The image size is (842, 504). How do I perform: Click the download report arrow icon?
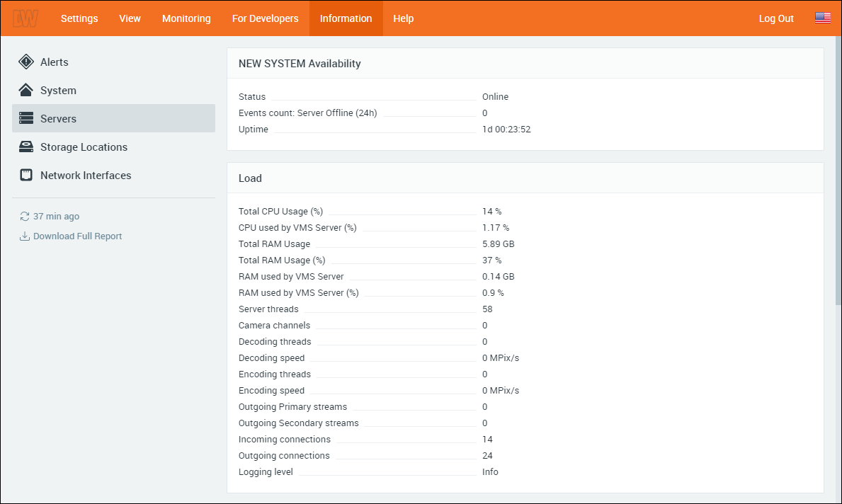tap(25, 236)
